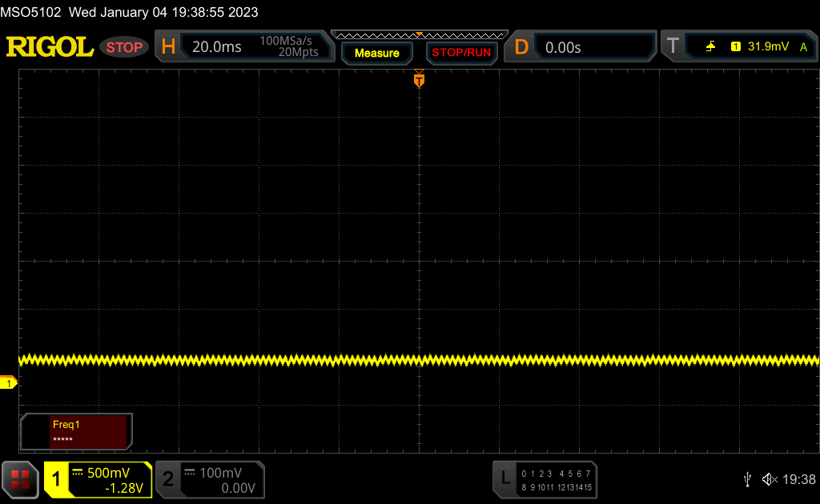
Task: Click the 19:38 clock display
Action: (798, 479)
